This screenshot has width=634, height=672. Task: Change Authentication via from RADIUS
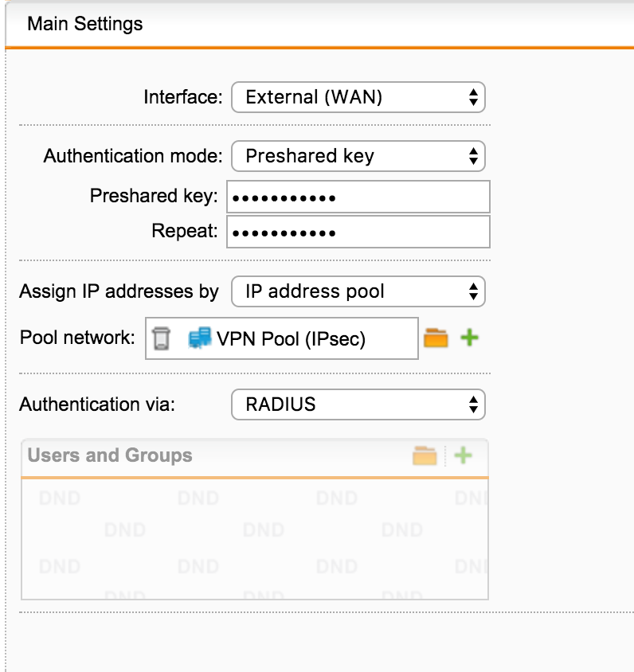[x=358, y=404]
